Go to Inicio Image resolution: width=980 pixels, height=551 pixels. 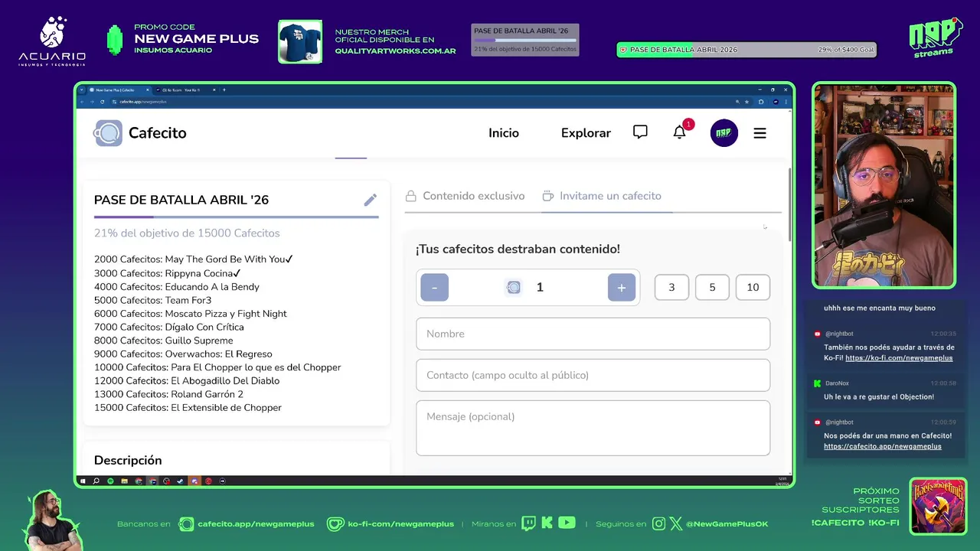point(504,133)
